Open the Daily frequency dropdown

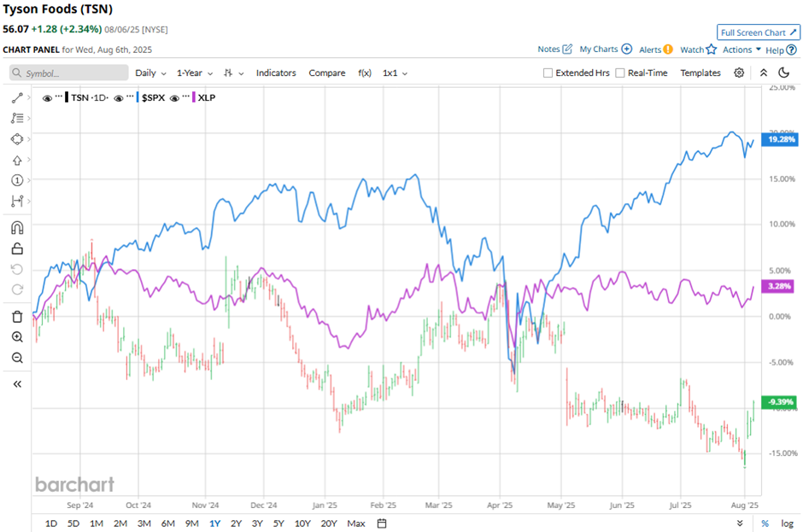click(150, 73)
